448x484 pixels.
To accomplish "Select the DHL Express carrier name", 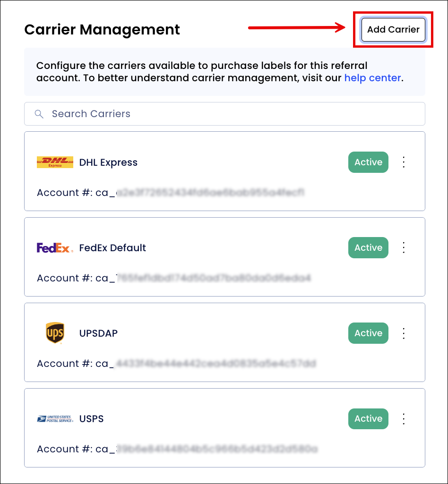I will coord(108,162).
